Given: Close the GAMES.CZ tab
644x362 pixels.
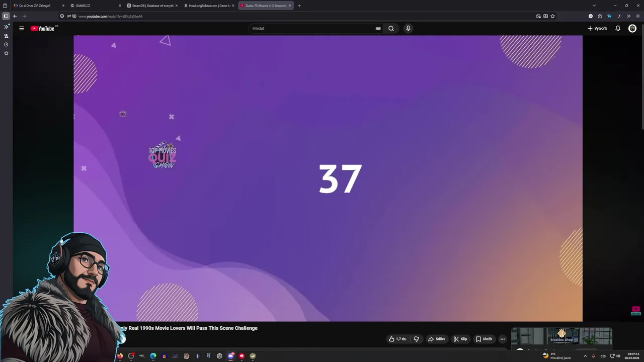Looking at the screenshot, I should (x=120, y=6).
